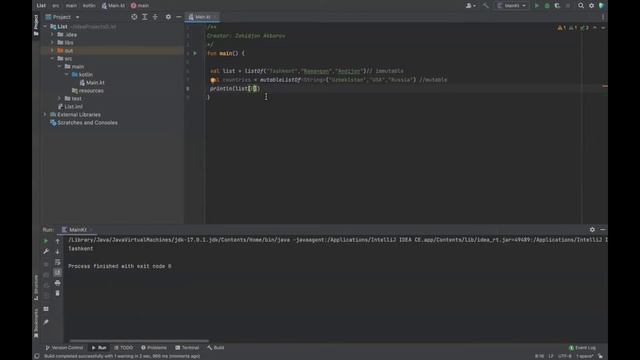Open the user account icon dropdown

471,6
